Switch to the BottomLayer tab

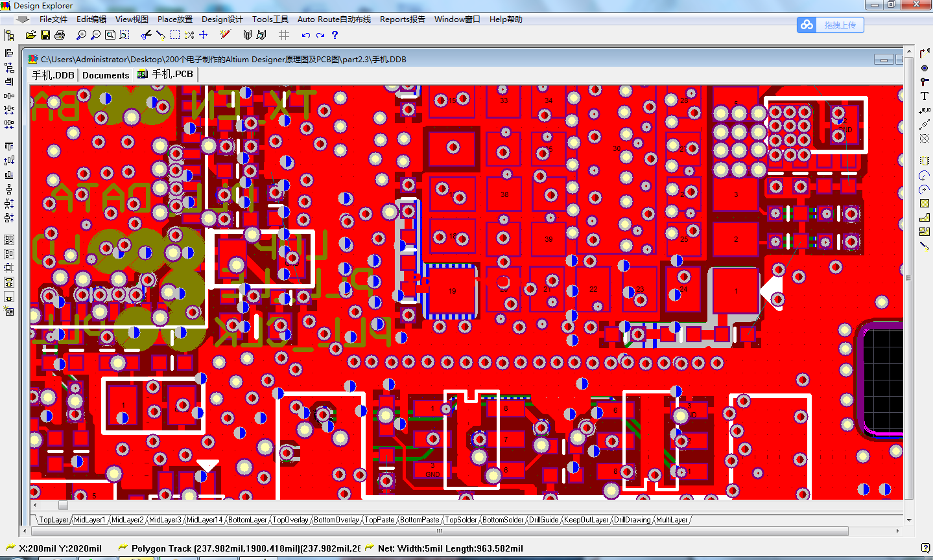(x=248, y=520)
